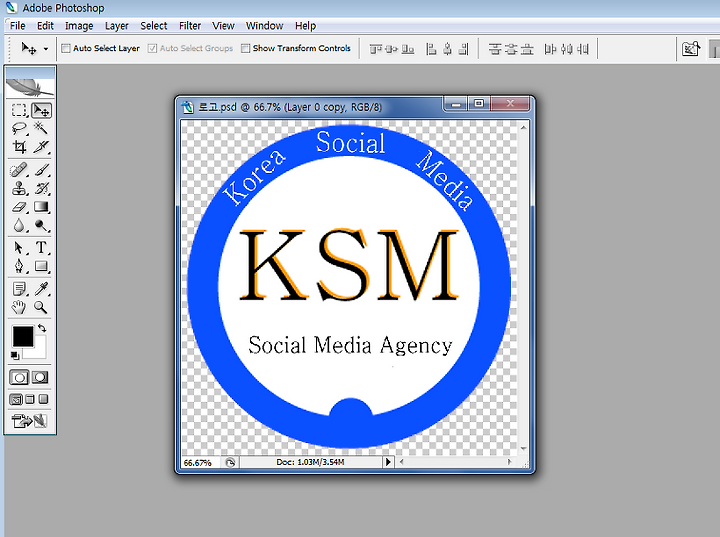Viewport: 720px width, 537px height.
Task: Select the Horizontal Type tool
Action: click(x=41, y=248)
